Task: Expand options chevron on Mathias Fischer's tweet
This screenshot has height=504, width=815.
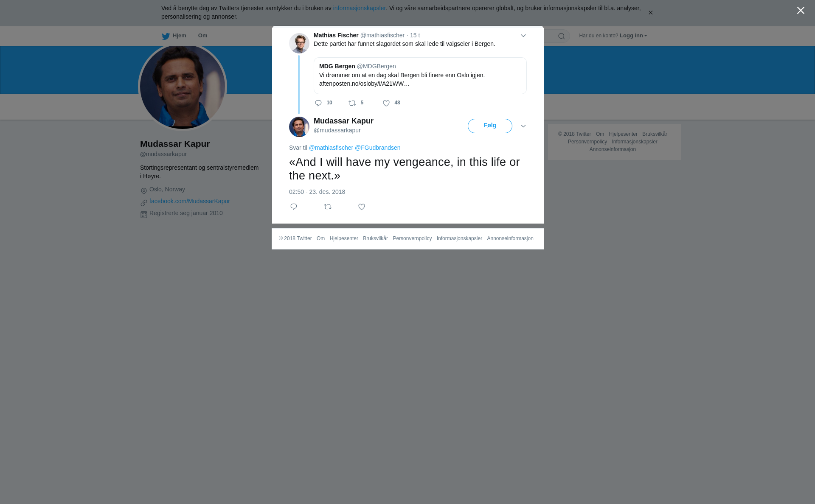Action: 523,36
